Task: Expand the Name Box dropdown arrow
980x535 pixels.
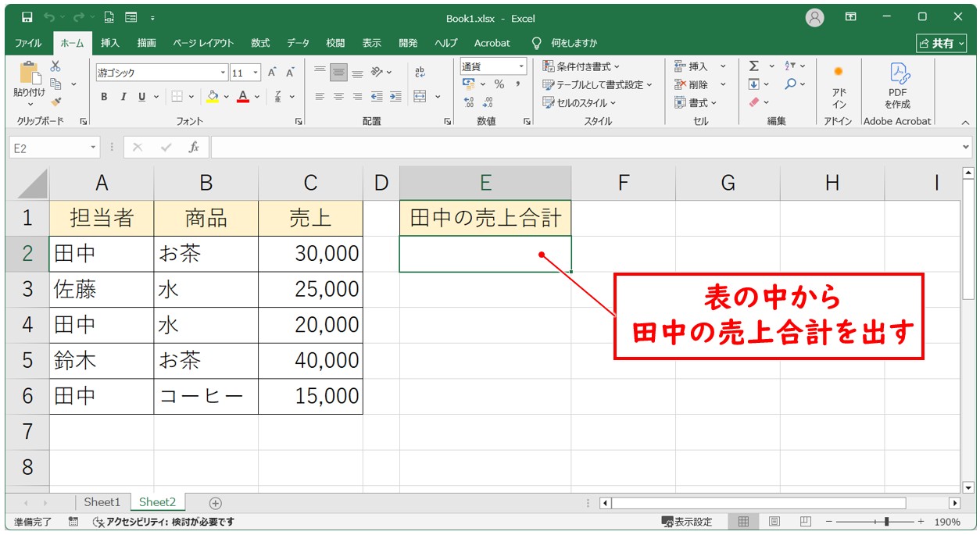Action: click(x=94, y=147)
